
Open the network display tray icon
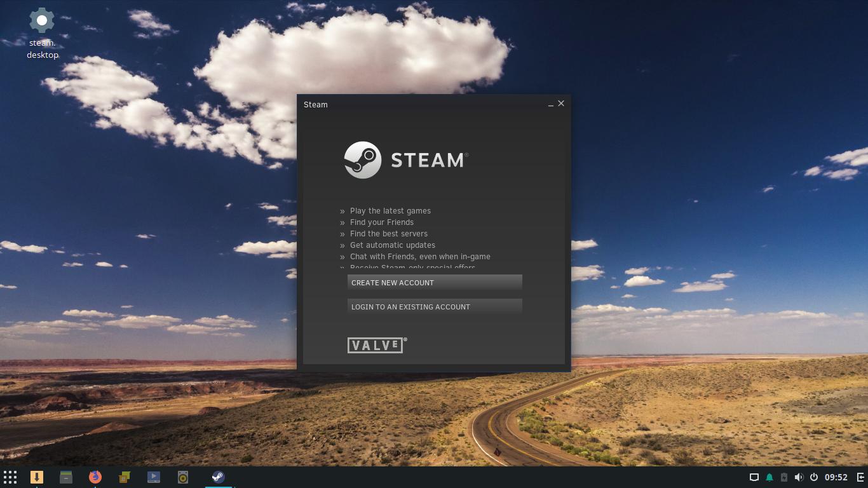pos(754,477)
